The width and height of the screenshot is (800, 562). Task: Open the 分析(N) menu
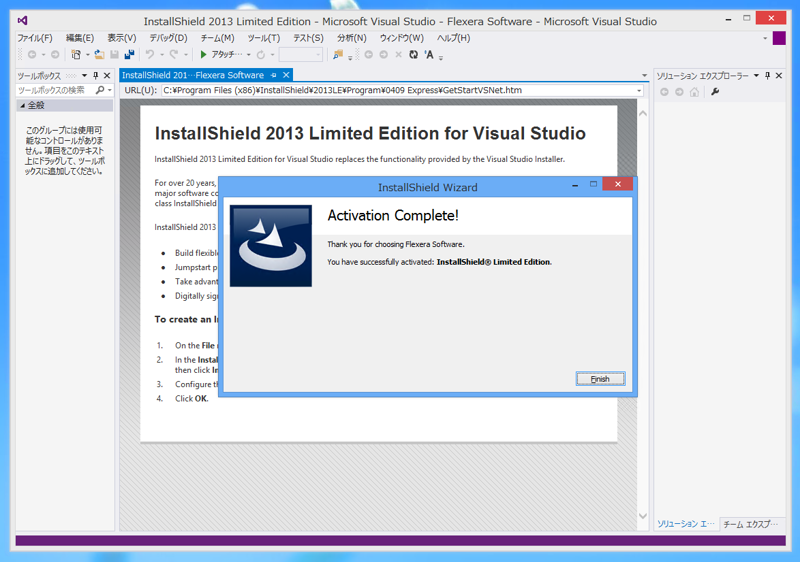point(352,38)
